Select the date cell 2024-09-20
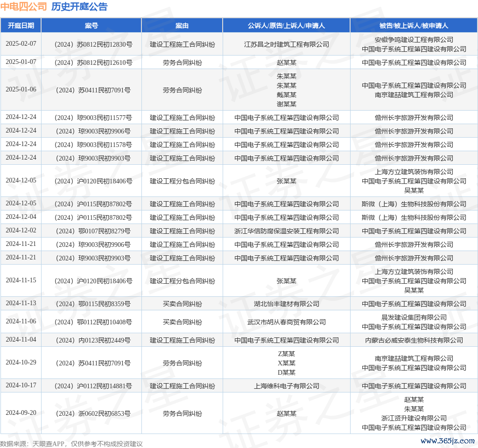 21,413
